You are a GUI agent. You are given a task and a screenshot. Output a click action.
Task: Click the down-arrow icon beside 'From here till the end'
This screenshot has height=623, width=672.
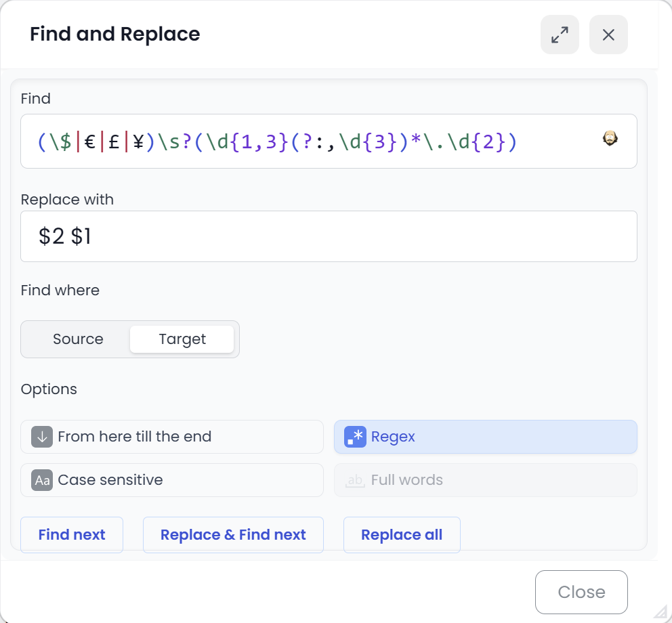pos(41,437)
